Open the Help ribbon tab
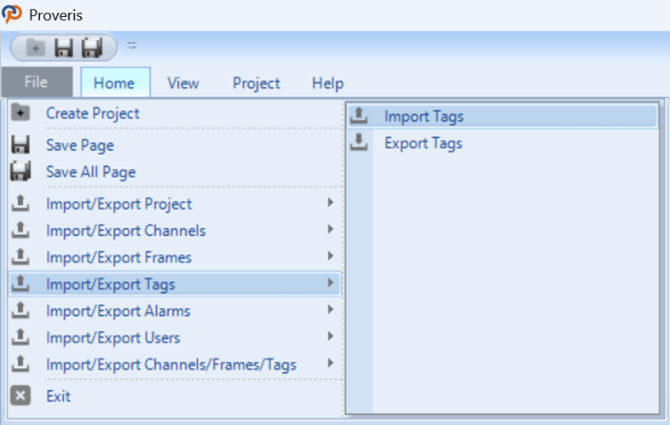 327,83
